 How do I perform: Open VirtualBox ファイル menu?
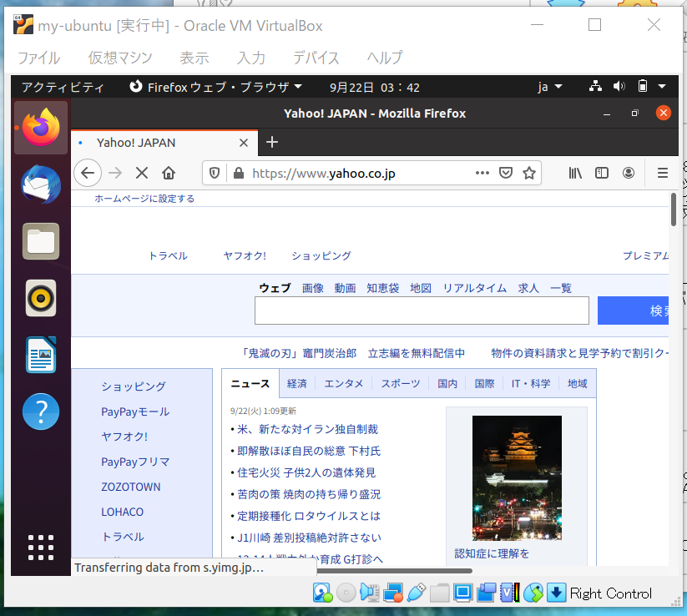38,58
